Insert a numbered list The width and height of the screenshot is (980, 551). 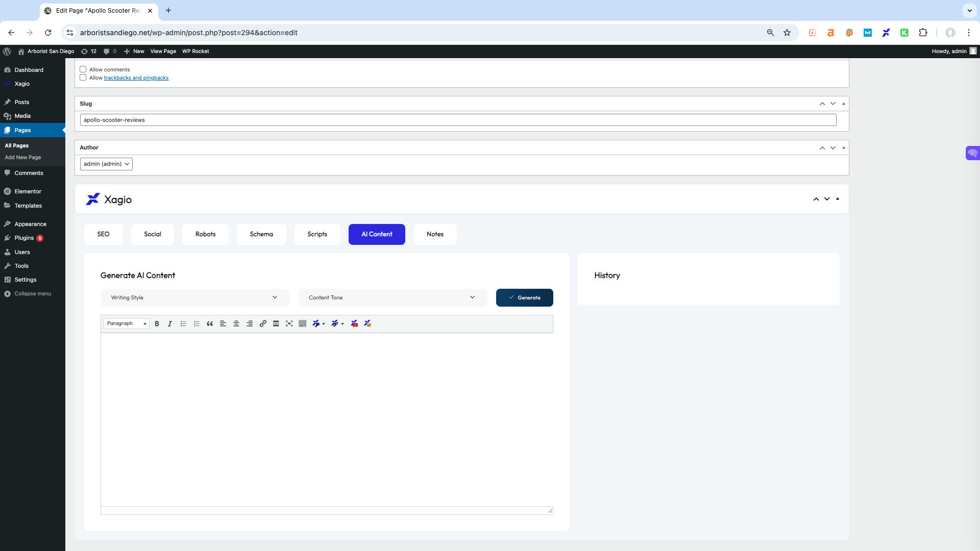pos(197,323)
